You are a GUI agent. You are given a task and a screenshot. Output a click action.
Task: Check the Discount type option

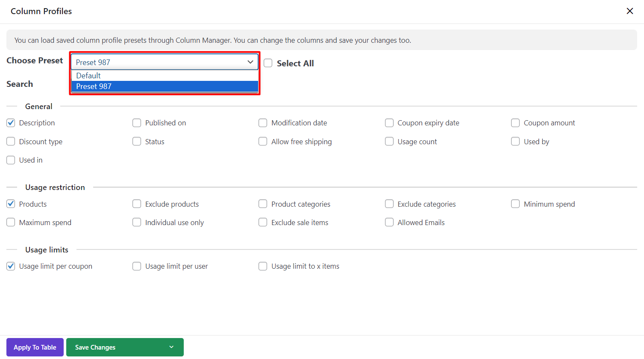point(11,142)
